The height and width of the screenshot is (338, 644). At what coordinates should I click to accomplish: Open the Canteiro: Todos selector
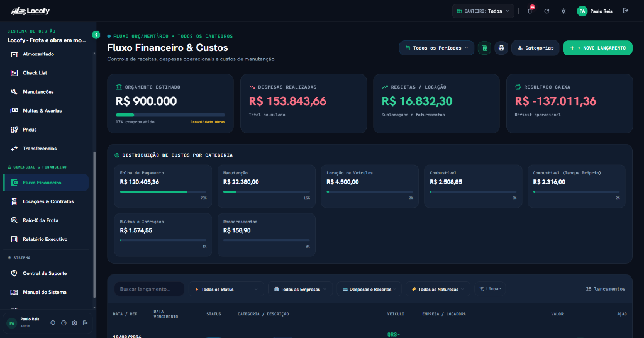[x=483, y=11]
